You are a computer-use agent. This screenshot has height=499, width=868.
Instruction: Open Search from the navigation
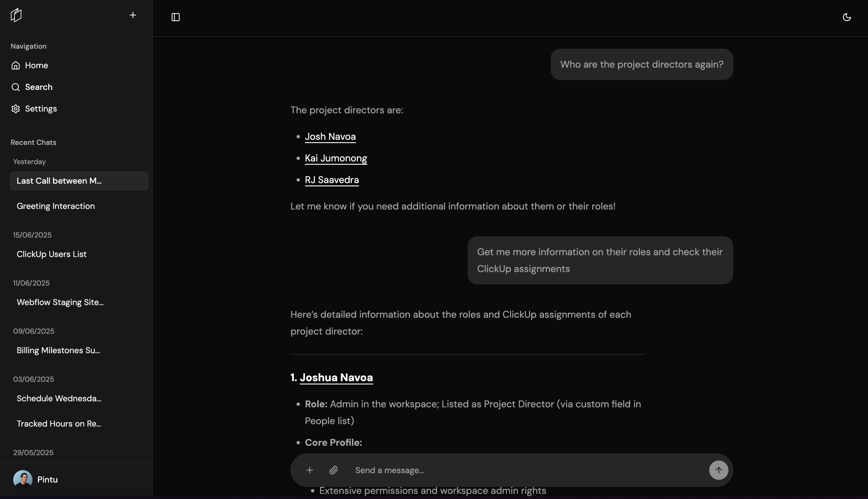pos(38,87)
